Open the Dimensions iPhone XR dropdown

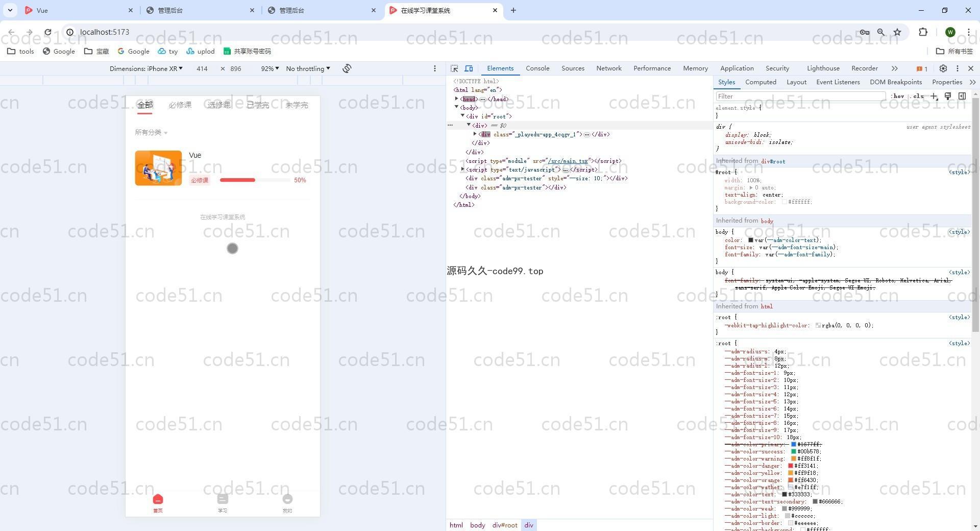pos(146,68)
